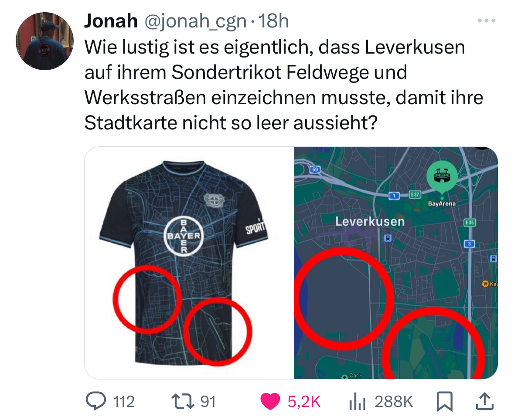Viewport: 514px width, 420px height.
Task: Click the share upload icon
Action: (484, 401)
